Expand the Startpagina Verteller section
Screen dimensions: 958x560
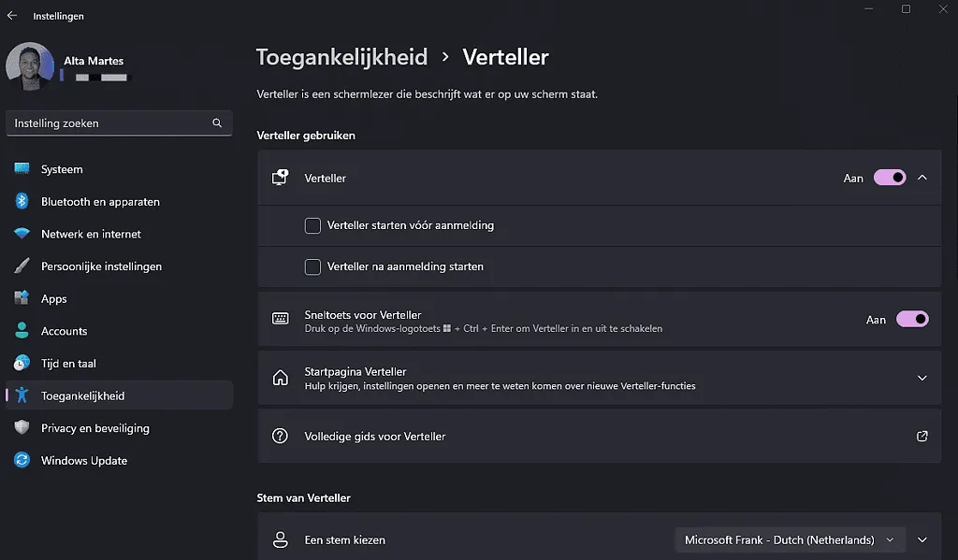[x=922, y=379]
